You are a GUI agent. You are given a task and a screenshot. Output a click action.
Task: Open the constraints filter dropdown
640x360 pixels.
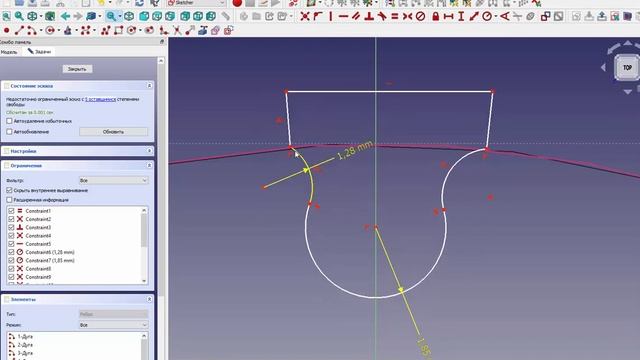(113, 180)
